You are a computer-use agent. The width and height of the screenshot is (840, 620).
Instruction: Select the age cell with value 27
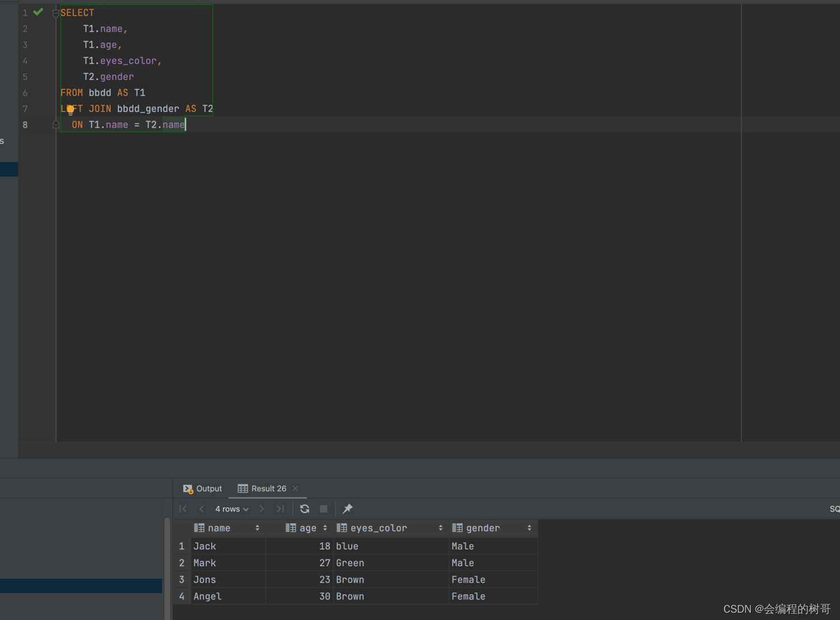[300, 563]
